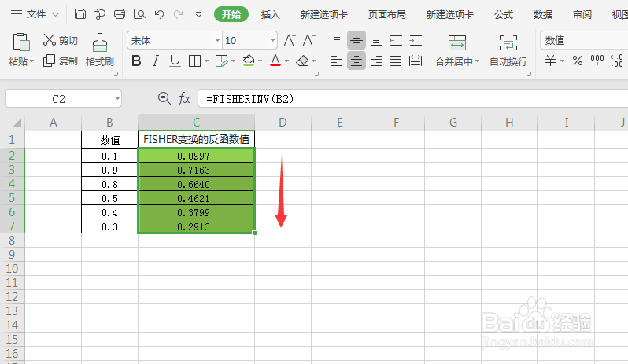
Task: Apply thousands separator 000 format
Action: pyautogui.click(x=597, y=61)
